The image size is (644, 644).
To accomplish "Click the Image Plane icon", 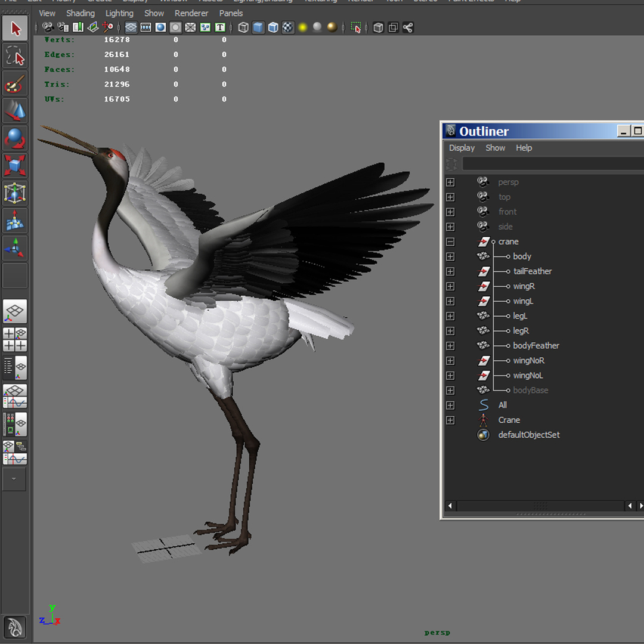I will click(93, 27).
